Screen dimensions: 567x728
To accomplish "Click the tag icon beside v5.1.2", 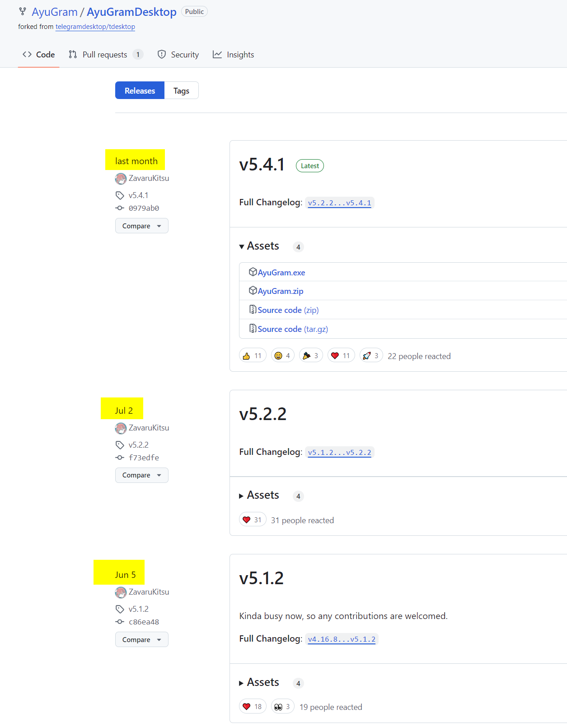I will 120,609.
